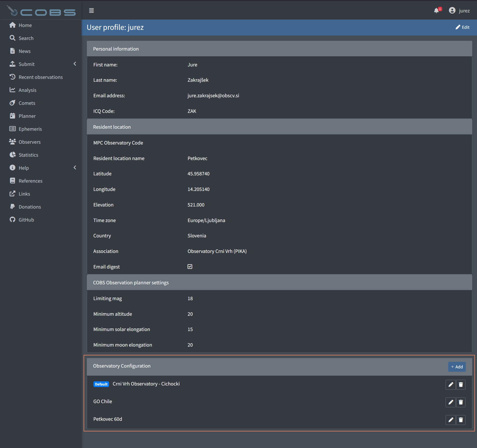Open the jurez user account avatar
Image resolution: width=477 pixels, height=448 pixels.
click(x=452, y=11)
